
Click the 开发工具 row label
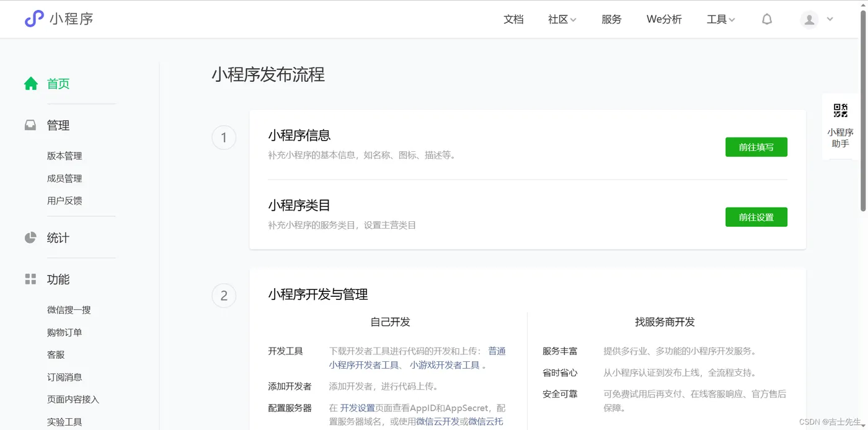(286, 351)
